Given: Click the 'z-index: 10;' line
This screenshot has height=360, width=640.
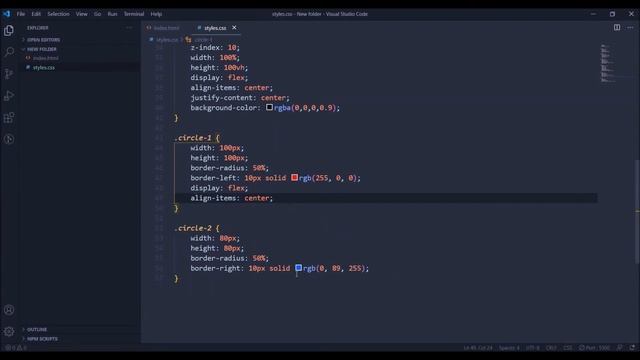Looking at the screenshot, I should click(215, 47).
